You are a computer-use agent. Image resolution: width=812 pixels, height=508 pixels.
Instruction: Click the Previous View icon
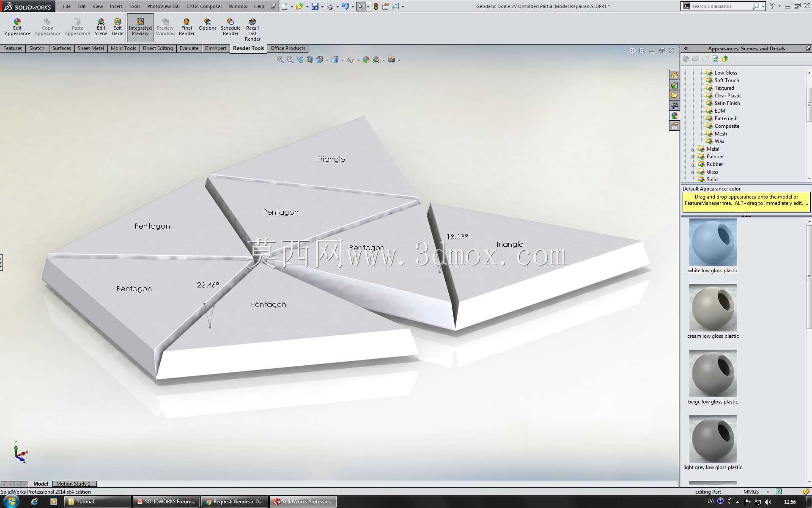[x=300, y=60]
